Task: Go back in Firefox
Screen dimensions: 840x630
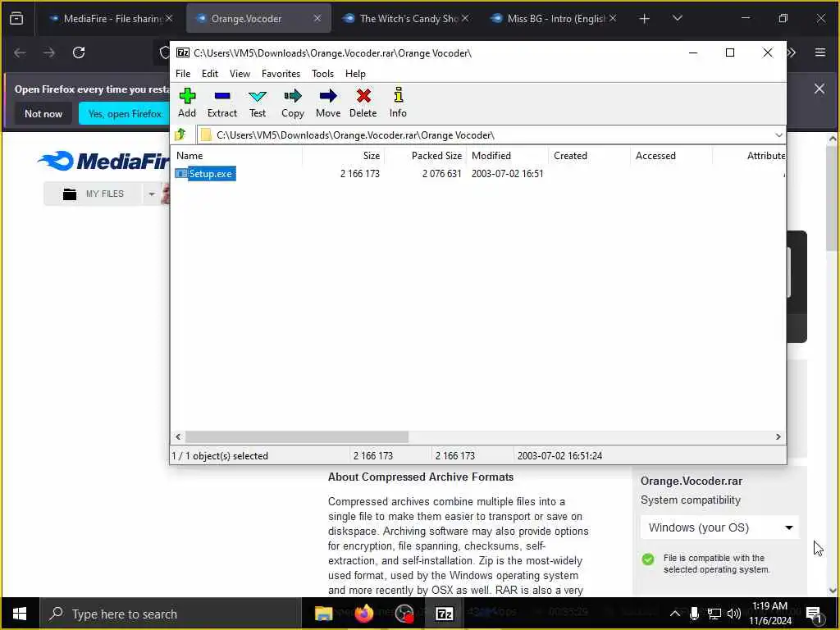Action: pos(20,52)
